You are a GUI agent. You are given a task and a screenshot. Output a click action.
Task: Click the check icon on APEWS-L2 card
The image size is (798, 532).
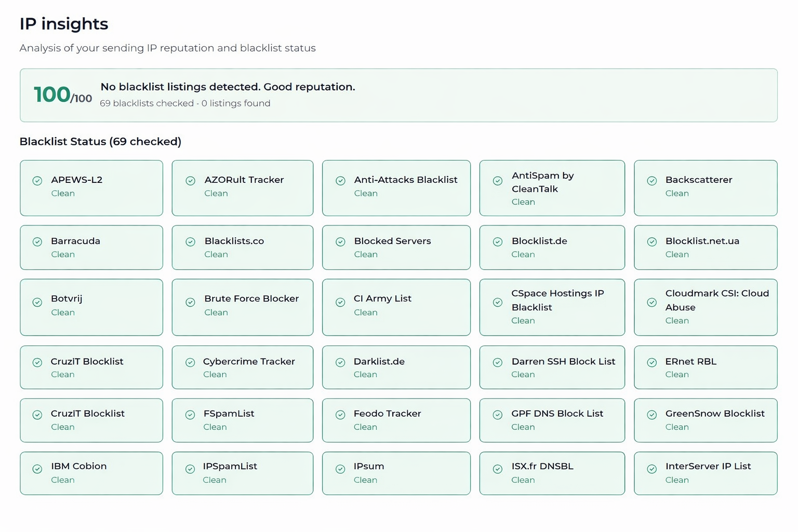tap(37, 181)
